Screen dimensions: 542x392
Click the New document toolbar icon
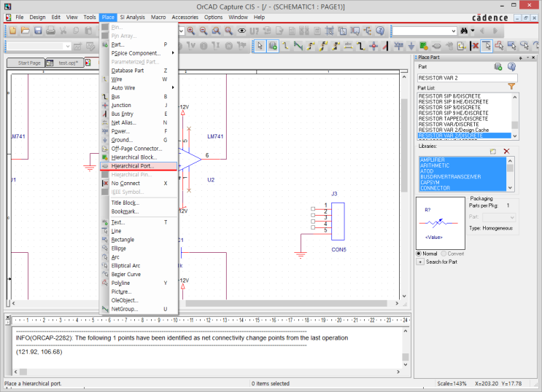point(13,31)
